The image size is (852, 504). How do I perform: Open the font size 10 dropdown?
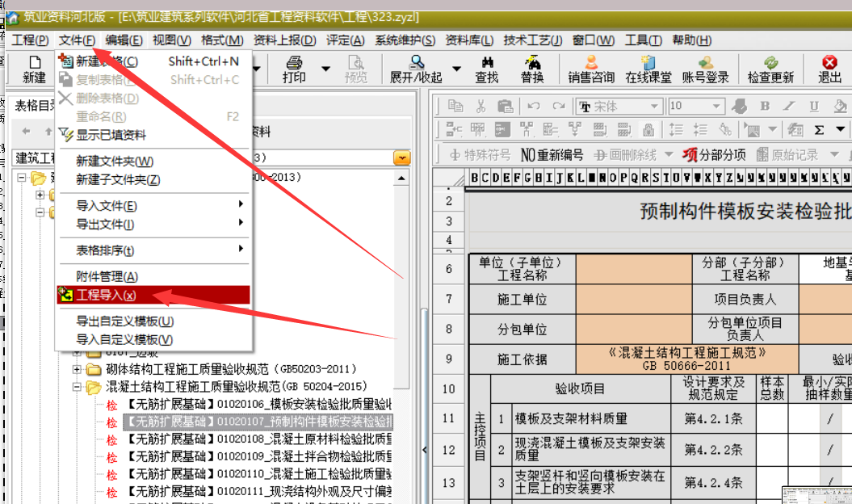pos(716,107)
